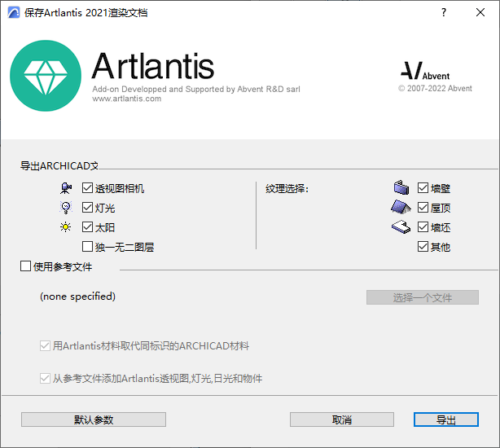Disable the 太阳 checkbox
500x448 pixels.
pyautogui.click(x=87, y=227)
